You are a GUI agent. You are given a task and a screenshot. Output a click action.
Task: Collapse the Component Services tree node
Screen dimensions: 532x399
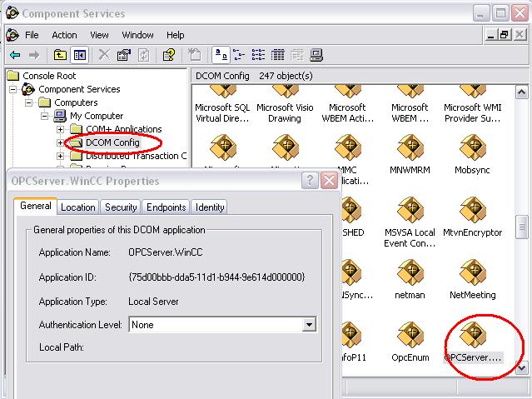point(12,89)
